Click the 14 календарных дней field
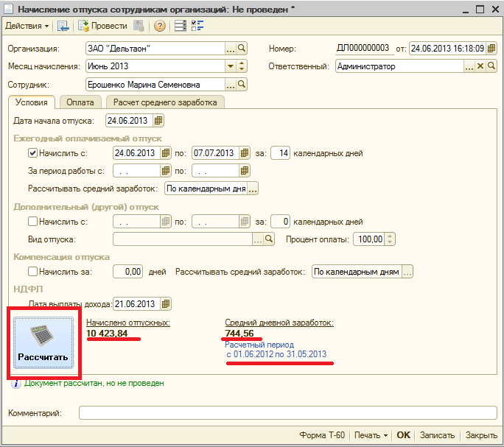This screenshot has width=504, height=447. (x=280, y=153)
